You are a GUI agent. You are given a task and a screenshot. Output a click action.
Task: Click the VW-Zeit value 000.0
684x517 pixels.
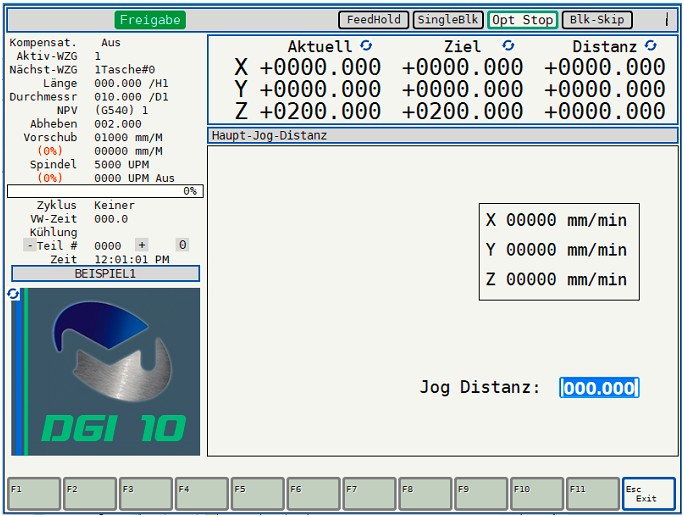pos(111,219)
